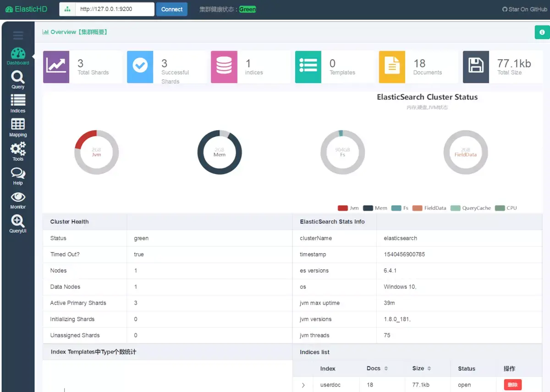
Task: Toggle the FieldData legend entry
Action: (429, 208)
